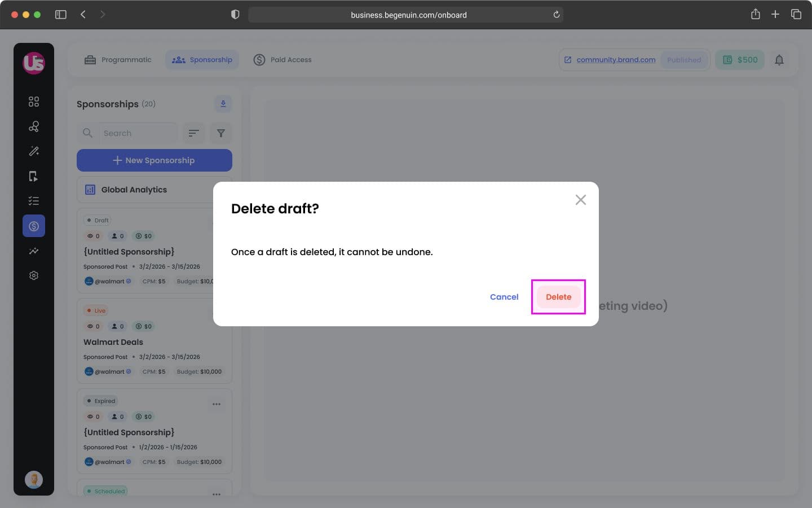The height and width of the screenshot is (508, 812).
Task: Open a new browser tab
Action: click(775, 15)
